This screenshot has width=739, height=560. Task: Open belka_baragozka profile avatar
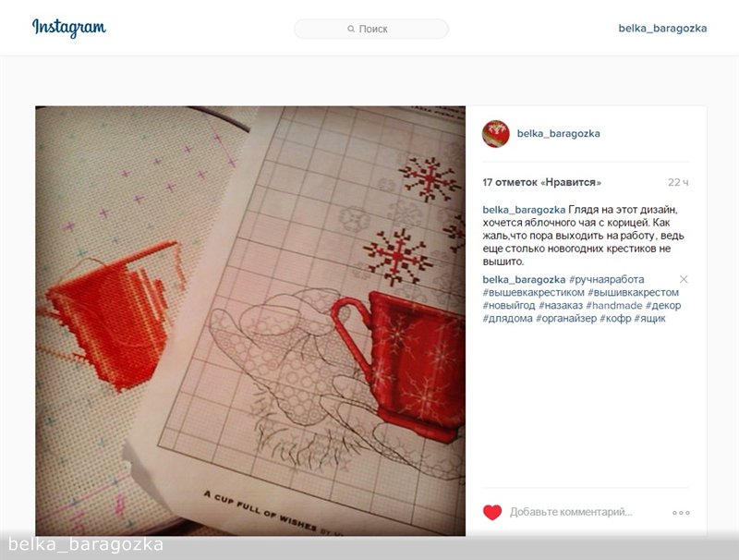[496, 133]
